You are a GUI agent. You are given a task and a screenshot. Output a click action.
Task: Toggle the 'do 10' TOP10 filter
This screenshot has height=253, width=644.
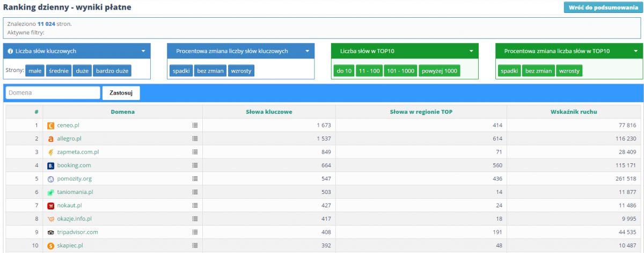[344, 71]
